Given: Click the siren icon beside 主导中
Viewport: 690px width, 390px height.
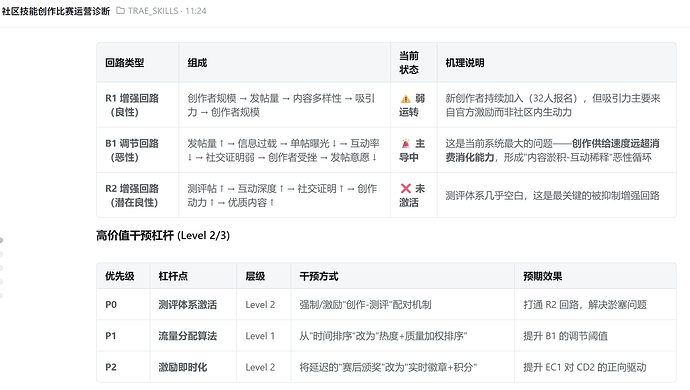Looking at the screenshot, I should coord(405,143).
